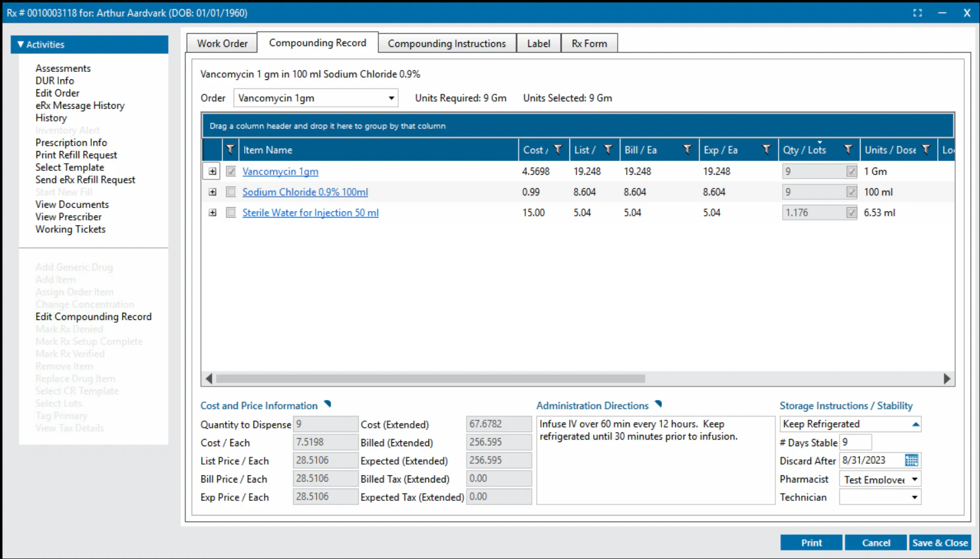Click the note icon beside Cost and Price Information

coord(328,404)
